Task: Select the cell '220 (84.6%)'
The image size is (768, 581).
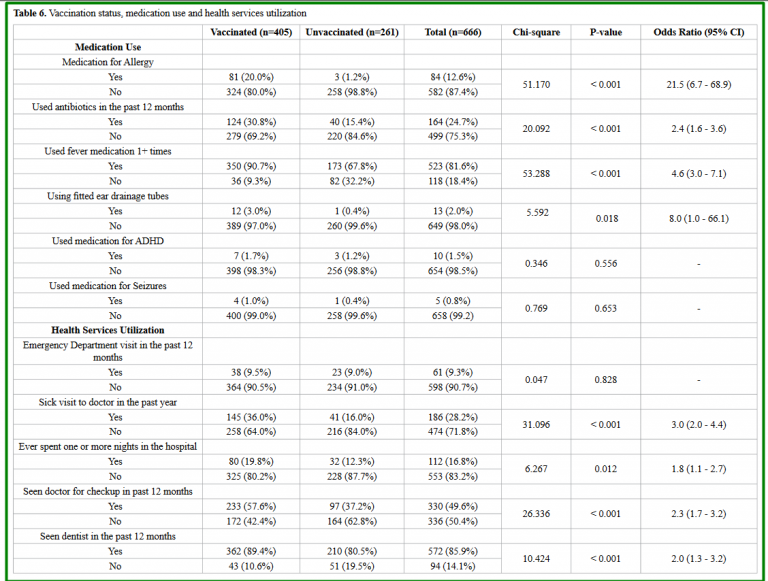Action: (352, 136)
